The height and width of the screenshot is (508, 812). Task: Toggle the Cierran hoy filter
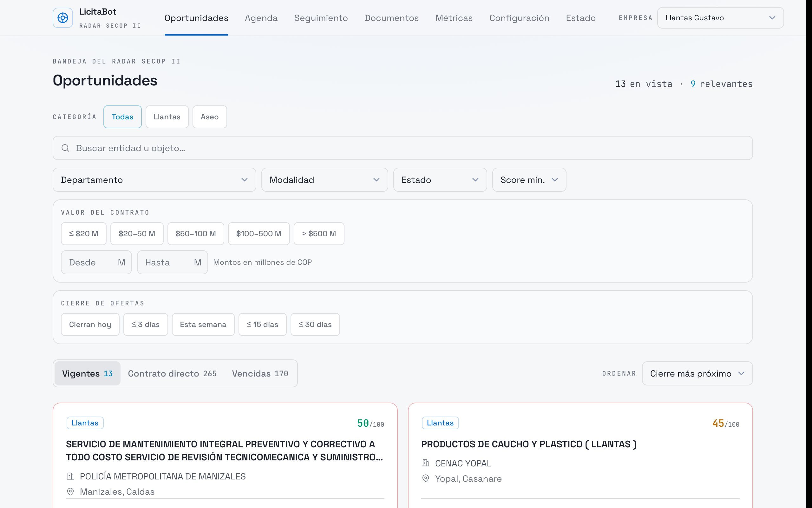[x=90, y=324]
